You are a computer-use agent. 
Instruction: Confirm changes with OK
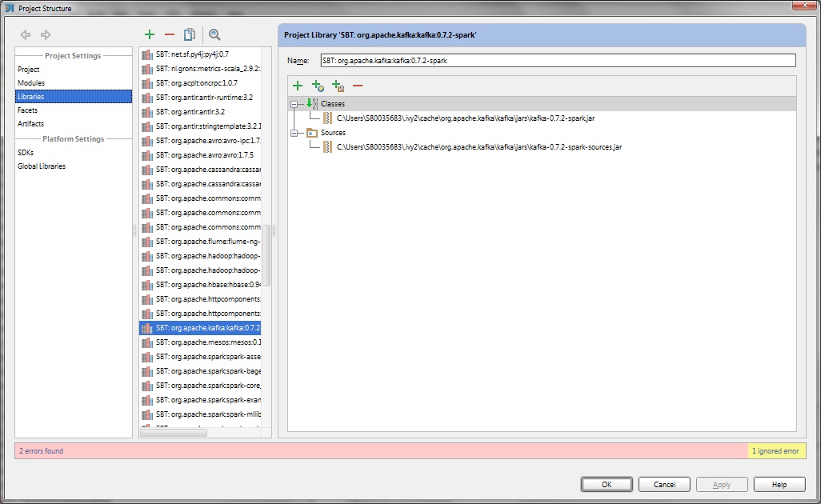606,484
